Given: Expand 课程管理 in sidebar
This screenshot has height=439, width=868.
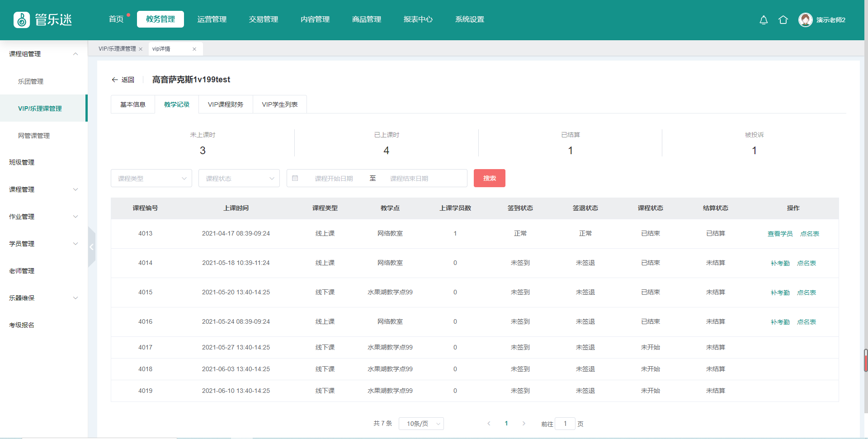Looking at the screenshot, I should pyautogui.click(x=43, y=189).
